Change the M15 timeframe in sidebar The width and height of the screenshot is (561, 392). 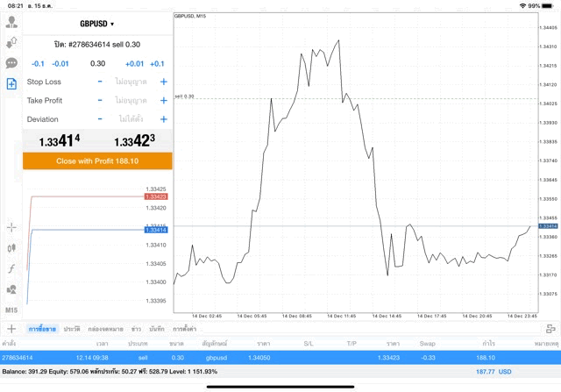[x=11, y=310]
